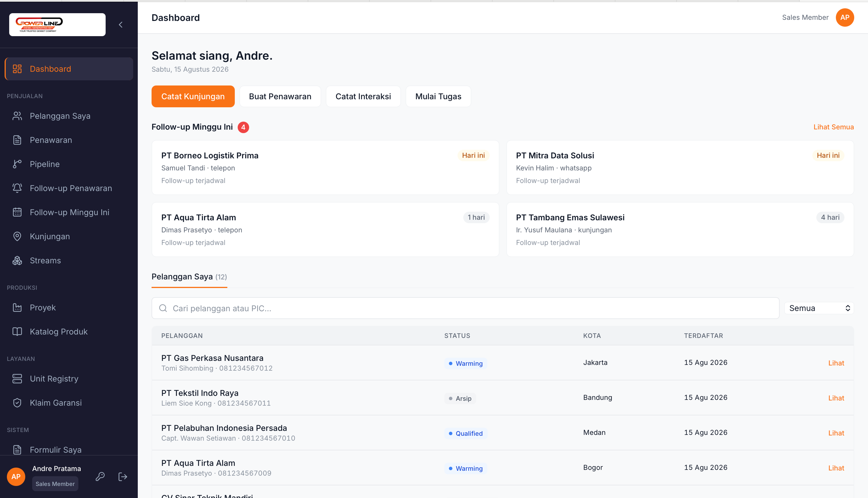Viewport: 868px width, 498px height.
Task: Open the PT Aqua Tirta Alam follow-up card
Action: 325,229
